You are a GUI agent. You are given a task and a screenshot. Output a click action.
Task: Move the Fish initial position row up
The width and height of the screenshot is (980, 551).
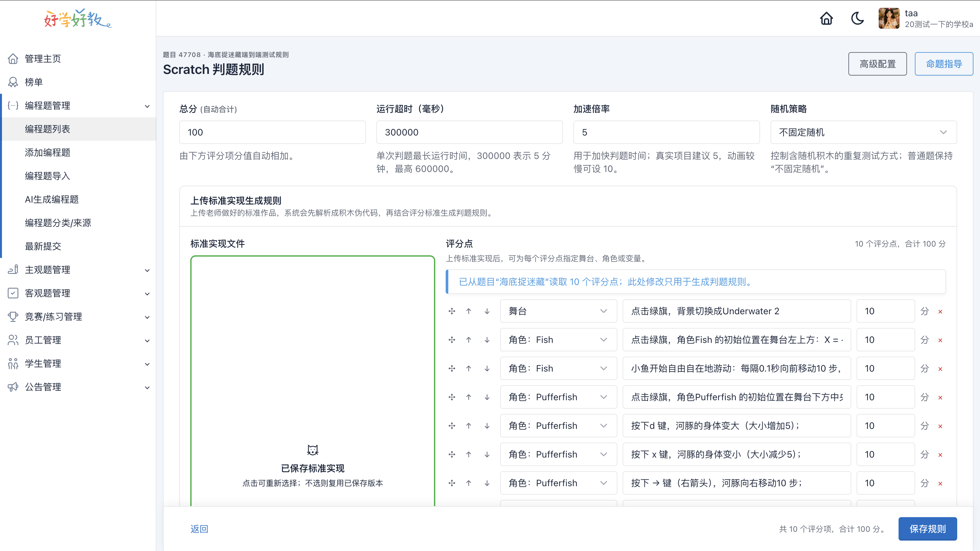coord(469,340)
